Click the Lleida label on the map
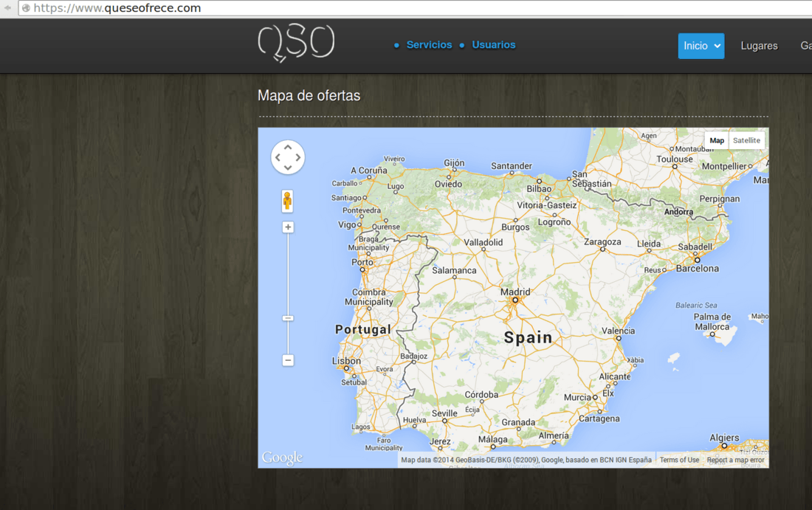Screen dimensions: 812x510 (649, 244)
